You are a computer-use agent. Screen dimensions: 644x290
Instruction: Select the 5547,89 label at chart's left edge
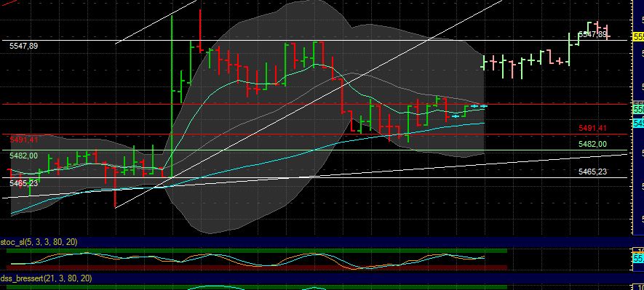(x=23, y=47)
